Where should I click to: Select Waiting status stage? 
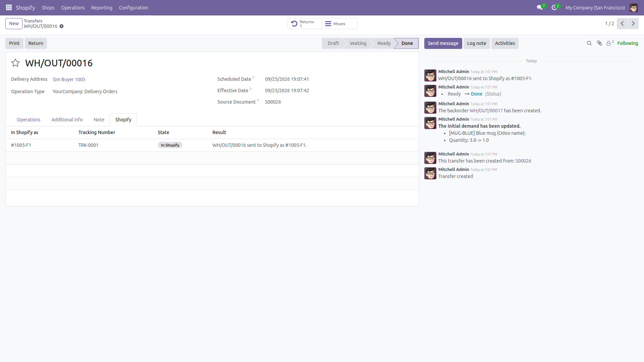click(x=358, y=43)
